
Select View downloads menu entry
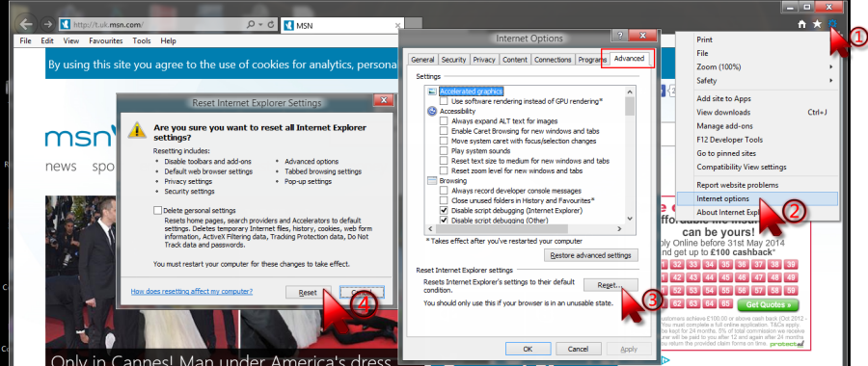coord(757,113)
